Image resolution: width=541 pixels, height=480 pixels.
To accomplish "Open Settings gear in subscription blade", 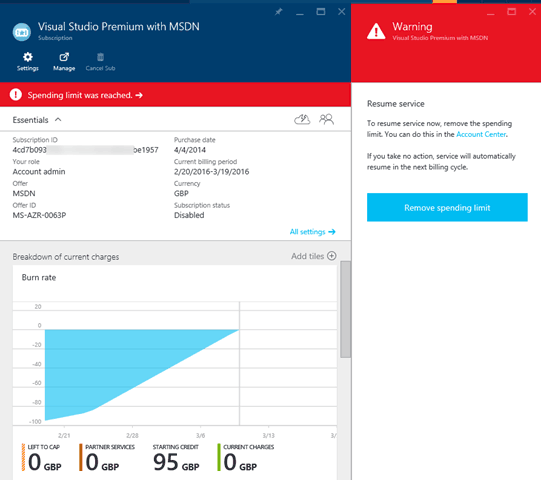I will tap(28, 57).
